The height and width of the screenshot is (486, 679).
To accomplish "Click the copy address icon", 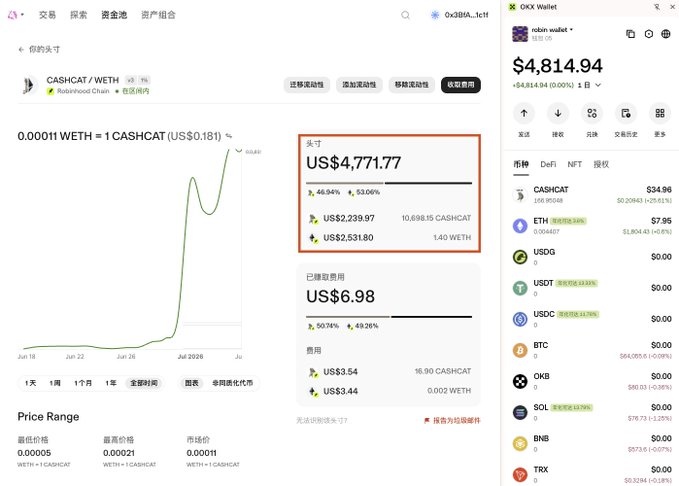I will point(630,34).
